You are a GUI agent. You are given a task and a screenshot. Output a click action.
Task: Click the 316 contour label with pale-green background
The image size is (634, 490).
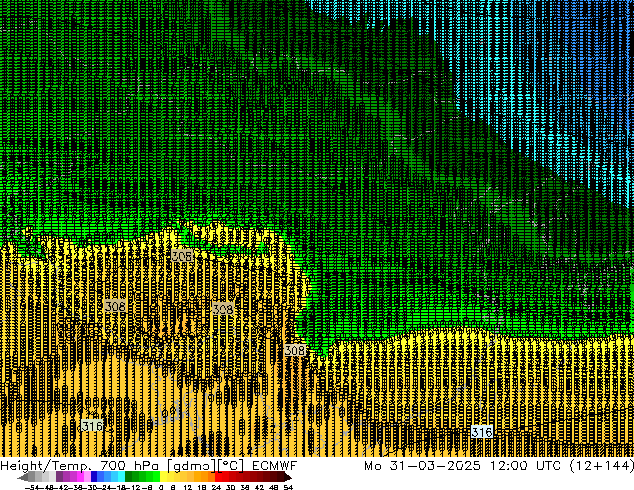coord(92,426)
